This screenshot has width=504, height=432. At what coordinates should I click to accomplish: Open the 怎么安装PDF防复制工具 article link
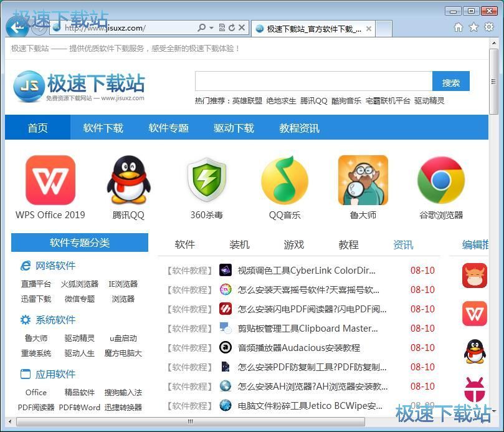312,367
